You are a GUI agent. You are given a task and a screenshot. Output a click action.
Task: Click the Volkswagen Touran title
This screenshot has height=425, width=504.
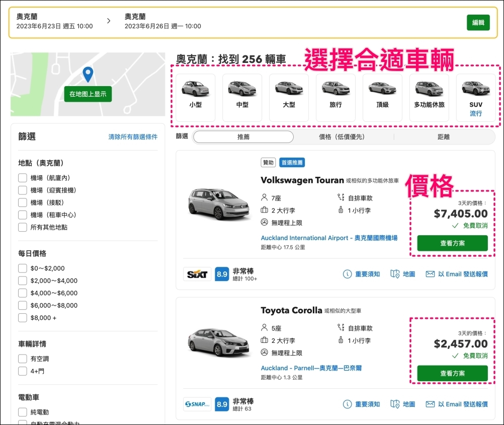[302, 180]
